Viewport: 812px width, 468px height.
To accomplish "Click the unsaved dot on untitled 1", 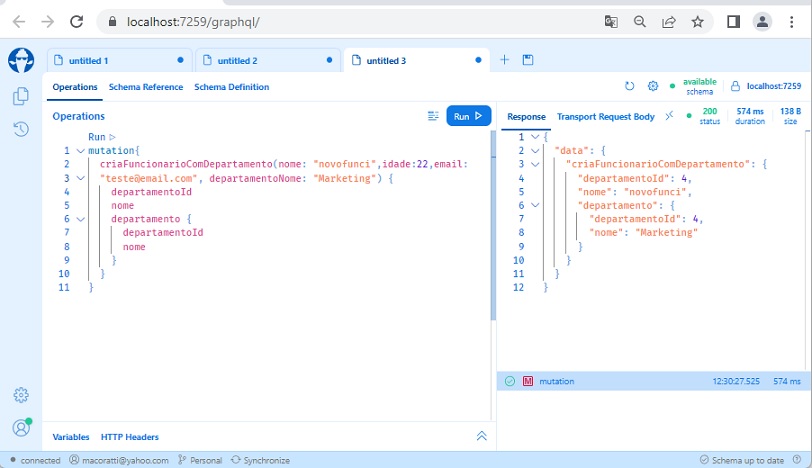I will tap(180, 60).
